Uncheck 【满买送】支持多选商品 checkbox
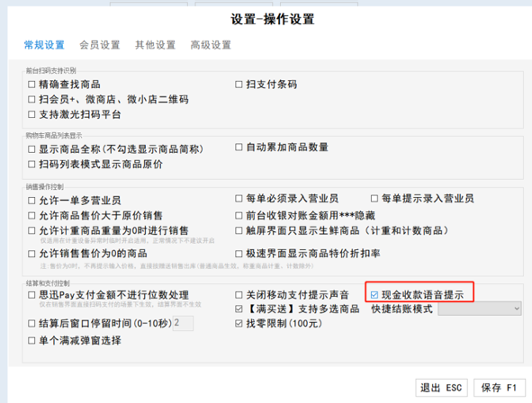The image size is (532, 403). tap(239, 309)
